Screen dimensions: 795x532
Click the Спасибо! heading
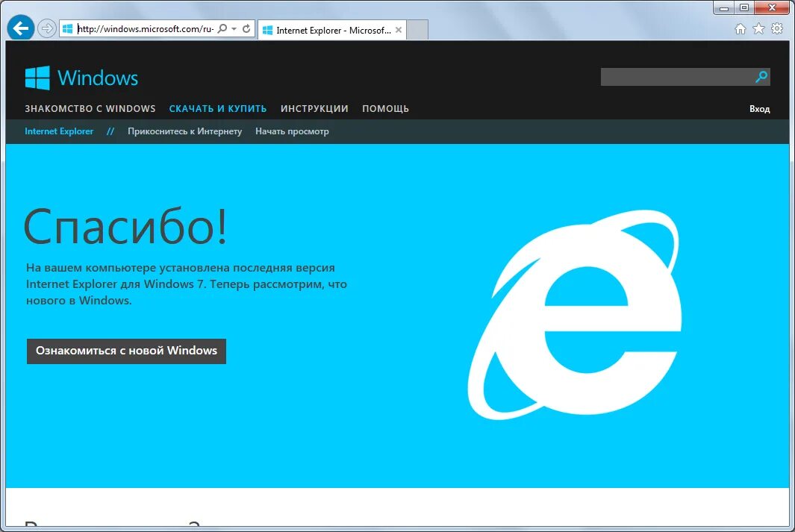coord(125,227)
